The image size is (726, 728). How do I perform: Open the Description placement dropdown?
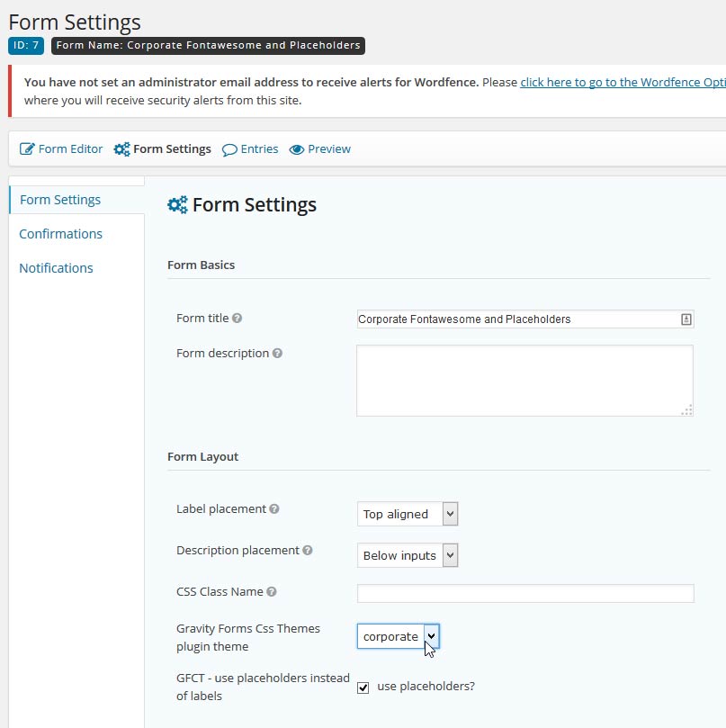pyautogui.click(x=408, y=555)
